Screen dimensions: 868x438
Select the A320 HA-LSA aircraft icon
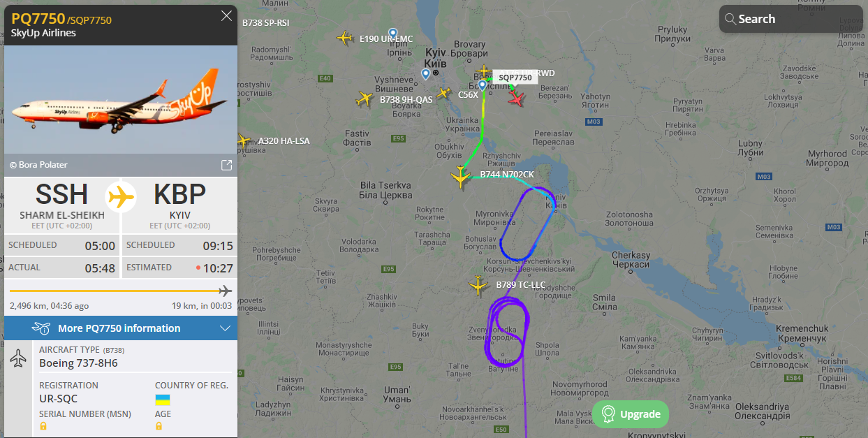[243, 141]
